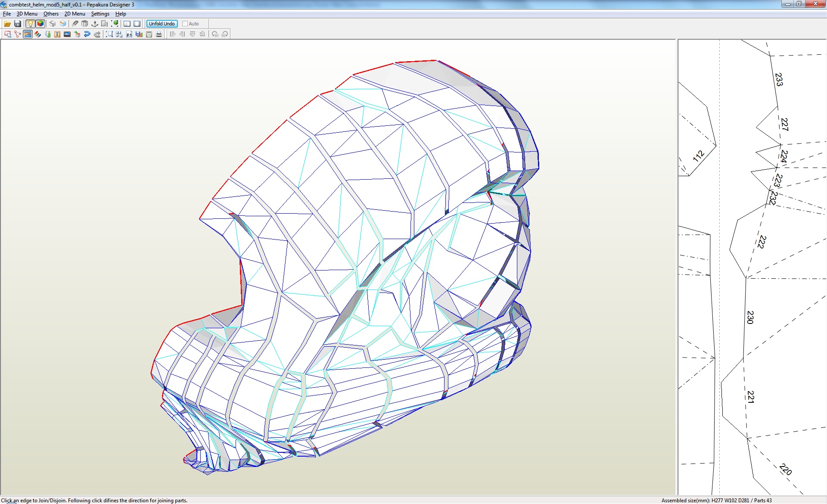Image resolution: width=827 pixels, height=504 pixels.
Task: Click edge label 227 in 2D pattern
Action: [785, 124]
